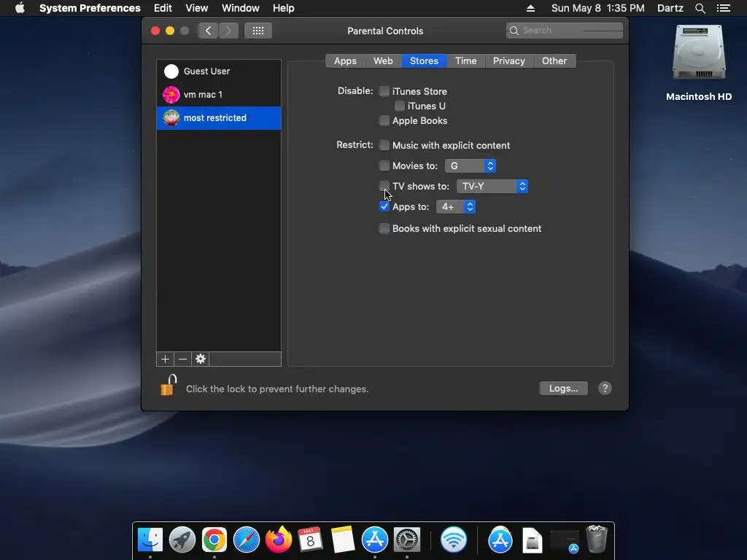Open the View menu
The image size is (747, 560).
(x=197, y=8)
